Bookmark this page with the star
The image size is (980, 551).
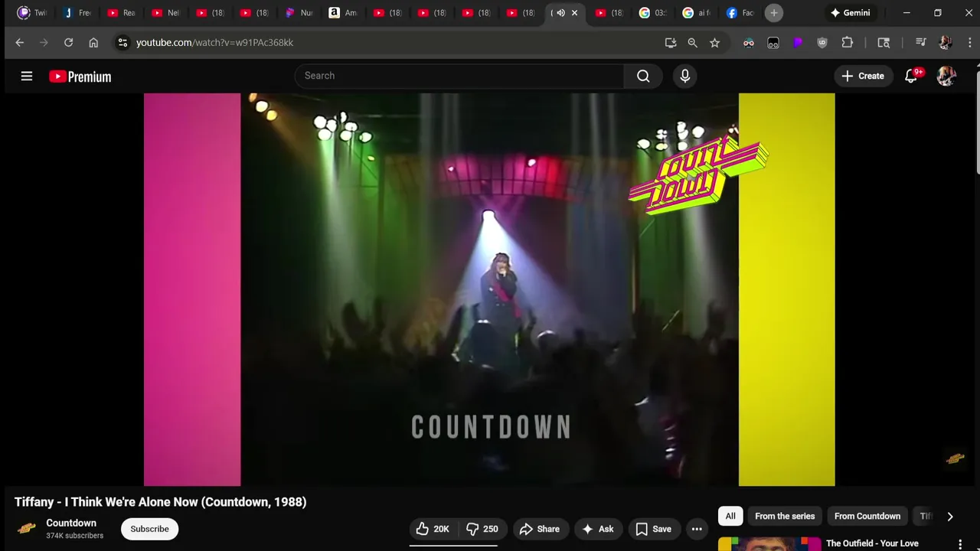click(714, 43)
